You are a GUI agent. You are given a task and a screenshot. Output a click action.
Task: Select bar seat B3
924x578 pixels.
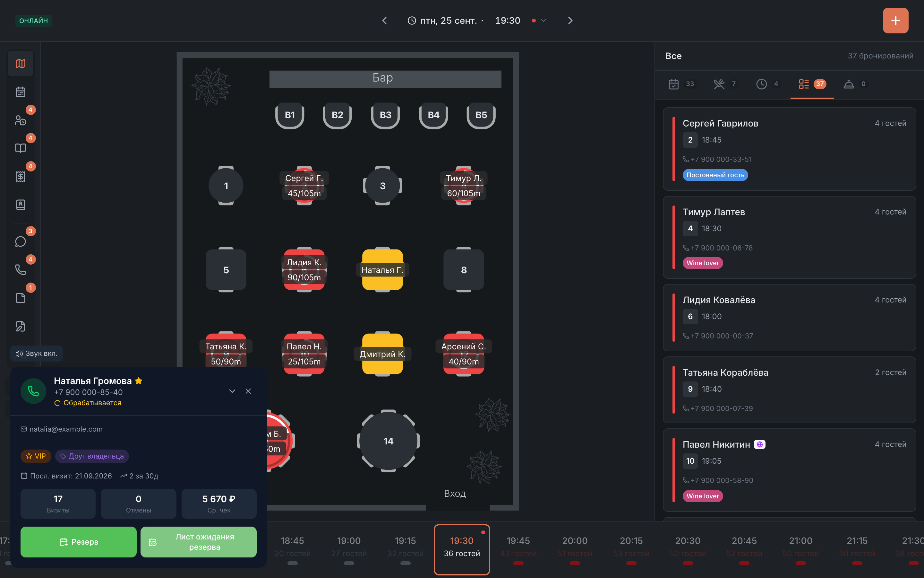click(385, 115)
